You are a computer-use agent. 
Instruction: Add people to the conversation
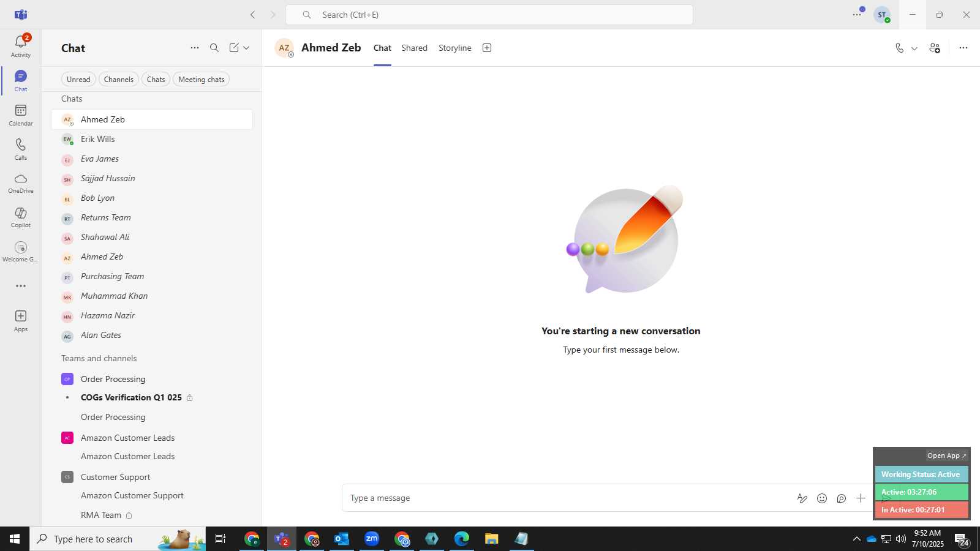coord(935,48)
